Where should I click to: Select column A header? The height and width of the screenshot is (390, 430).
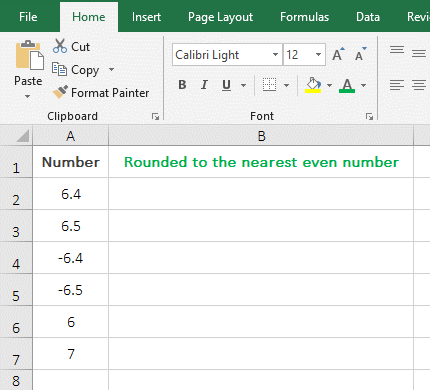click(71, 136)
